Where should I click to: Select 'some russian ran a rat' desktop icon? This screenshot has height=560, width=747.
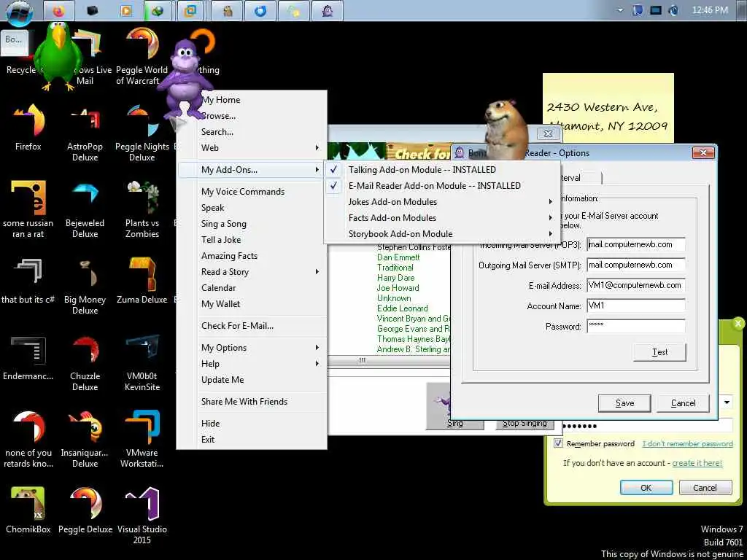point(28,210)
